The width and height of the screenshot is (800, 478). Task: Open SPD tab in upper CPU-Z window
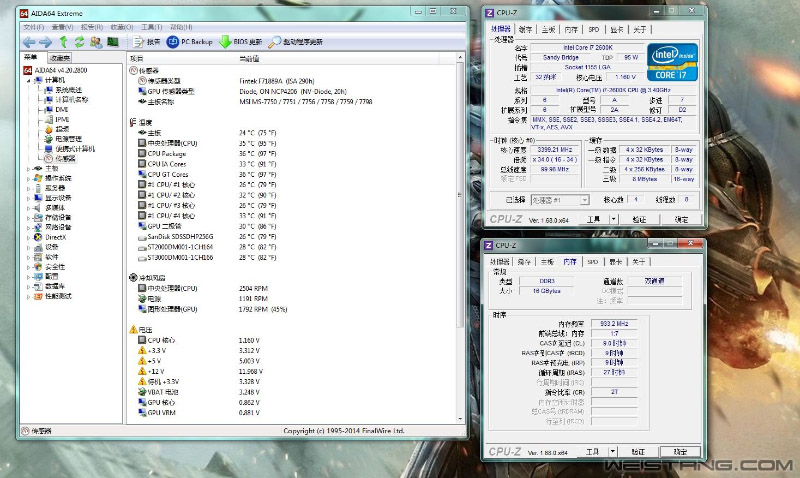[593, 30]
